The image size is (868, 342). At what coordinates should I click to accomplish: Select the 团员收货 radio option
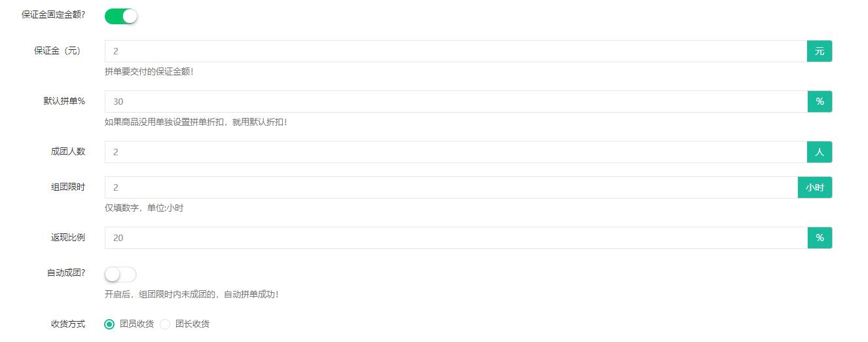pyautogui.click(x=109, y=324)
